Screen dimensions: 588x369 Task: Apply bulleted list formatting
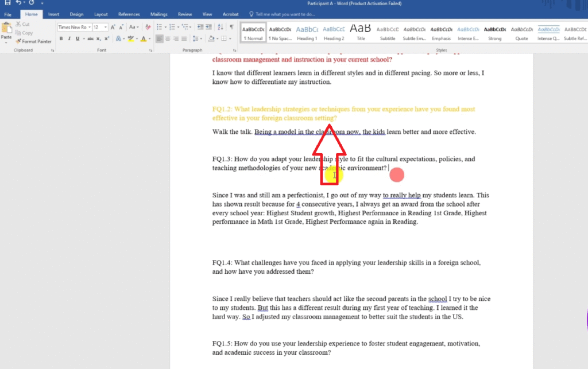pyautogui.click(x=160, y=27)
